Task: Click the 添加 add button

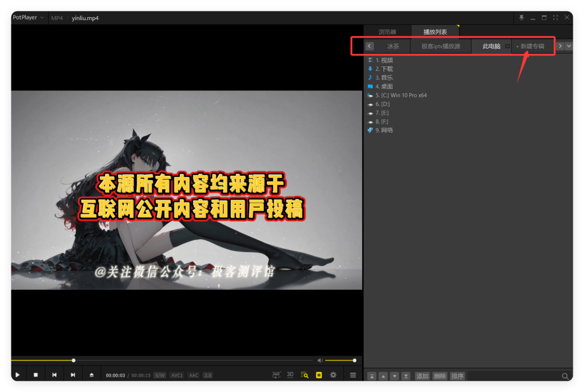Action: pyautogui.click(x=422, y=376)
